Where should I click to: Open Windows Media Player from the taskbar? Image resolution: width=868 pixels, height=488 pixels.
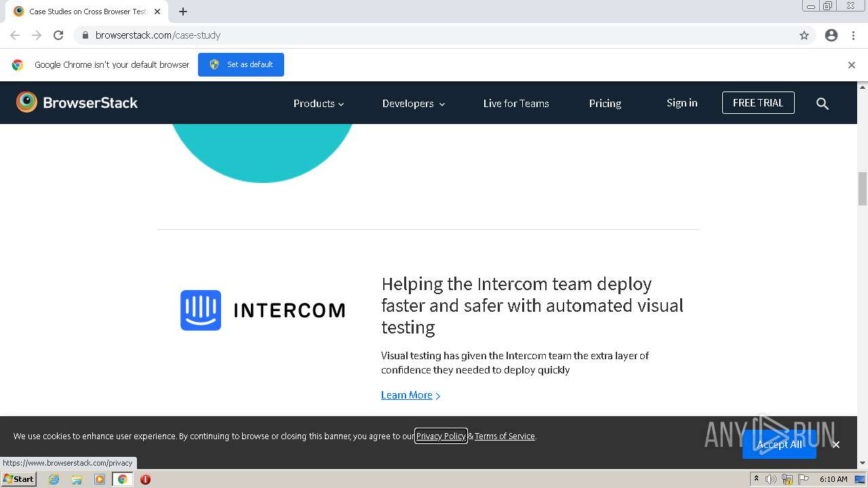(100, 479)
